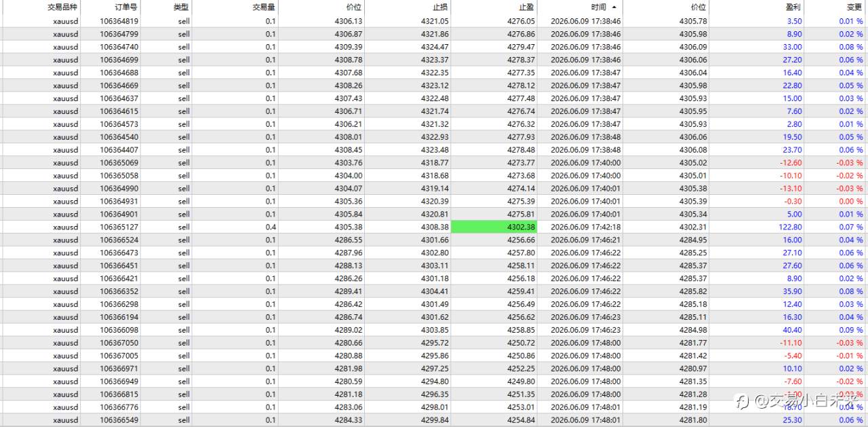Screen dimensions: 868x427
Task: Select order number 106366971
Action: tap(119, 369)
